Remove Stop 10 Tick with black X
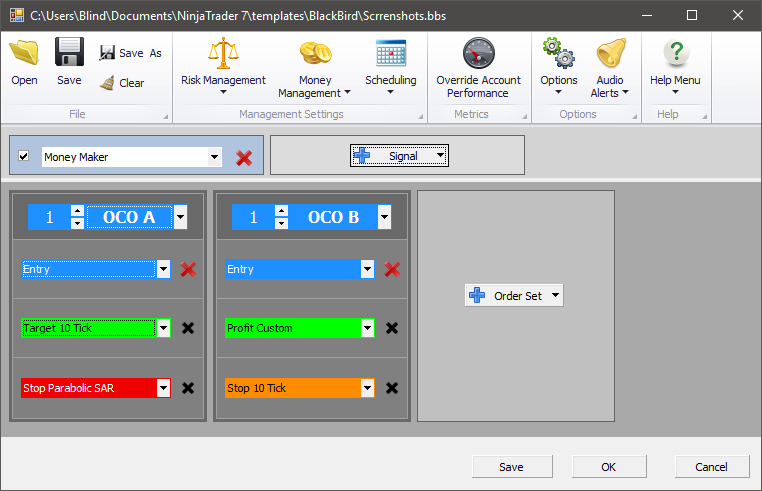Image resolution: width=762 pixels, height=491 pixels. tap(392, 388)
